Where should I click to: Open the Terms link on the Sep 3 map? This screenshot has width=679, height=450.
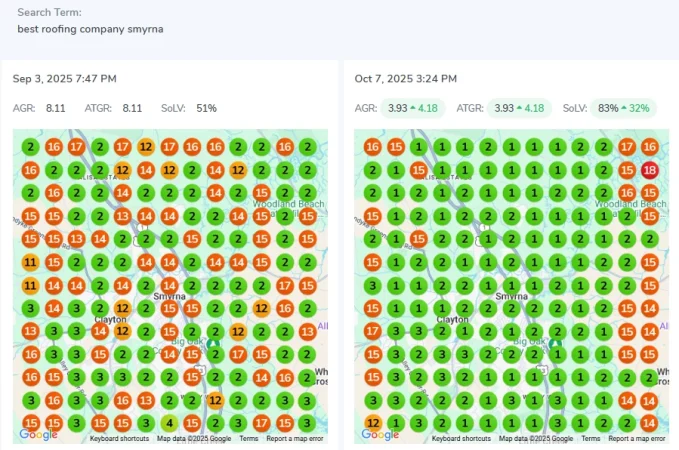click(x=249, y=438)
